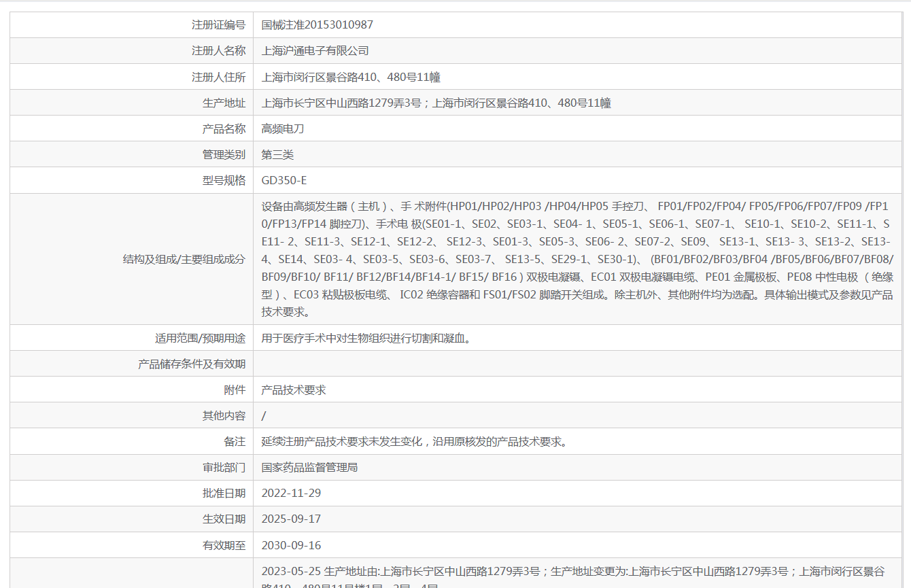
Task: Select the 附件 label
Action: [x=235, y=390]
